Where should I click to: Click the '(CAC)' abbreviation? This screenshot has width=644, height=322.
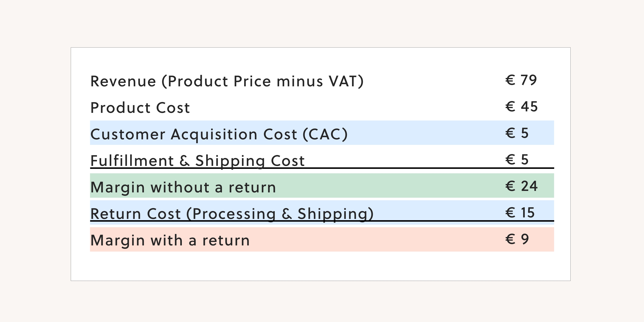325,134
